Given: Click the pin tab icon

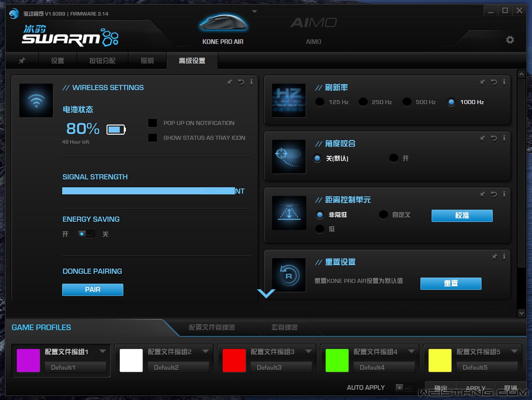Looking at the screenshot, I should [22, 61].
